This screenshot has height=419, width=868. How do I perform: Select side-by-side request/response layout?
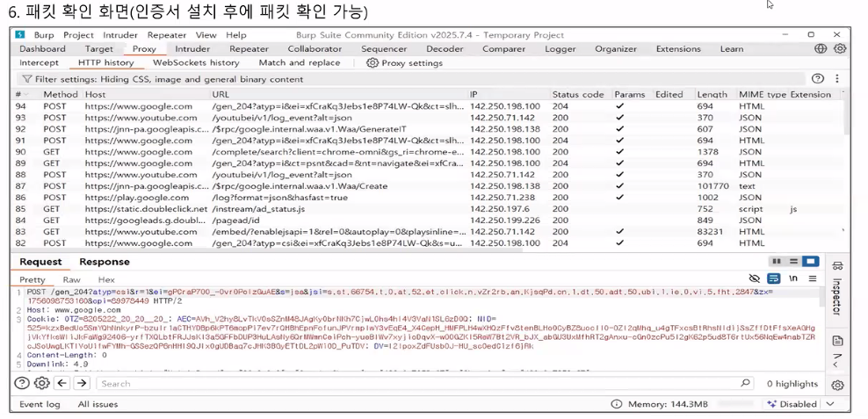(x=776, y=261)
